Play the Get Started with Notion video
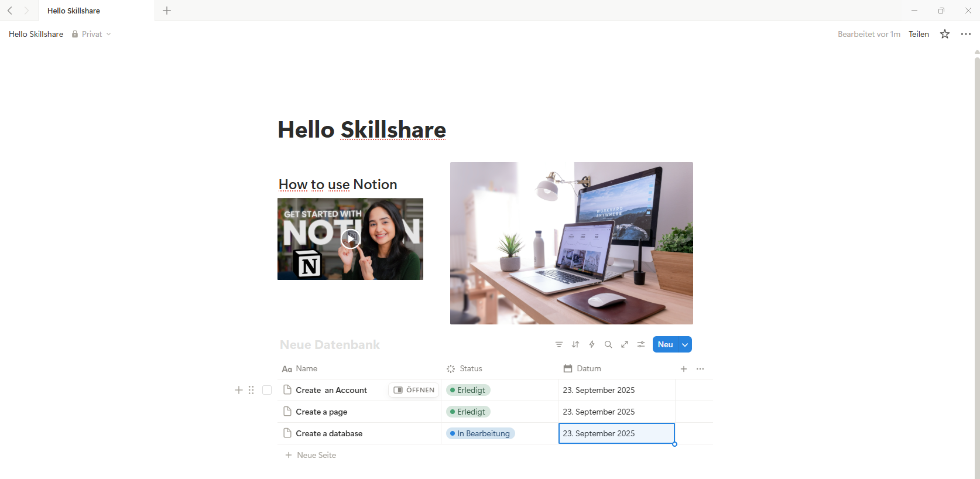The width and height of the screenshot is (980, 479). pos(350,238)
